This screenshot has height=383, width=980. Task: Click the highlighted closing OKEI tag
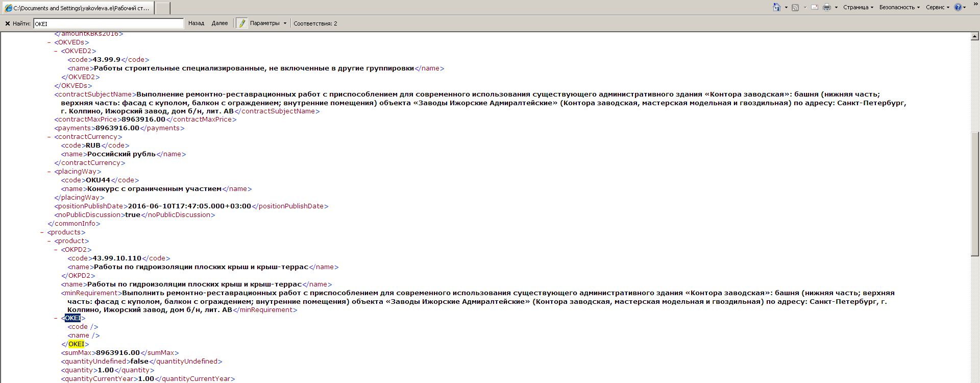[76, 344]
